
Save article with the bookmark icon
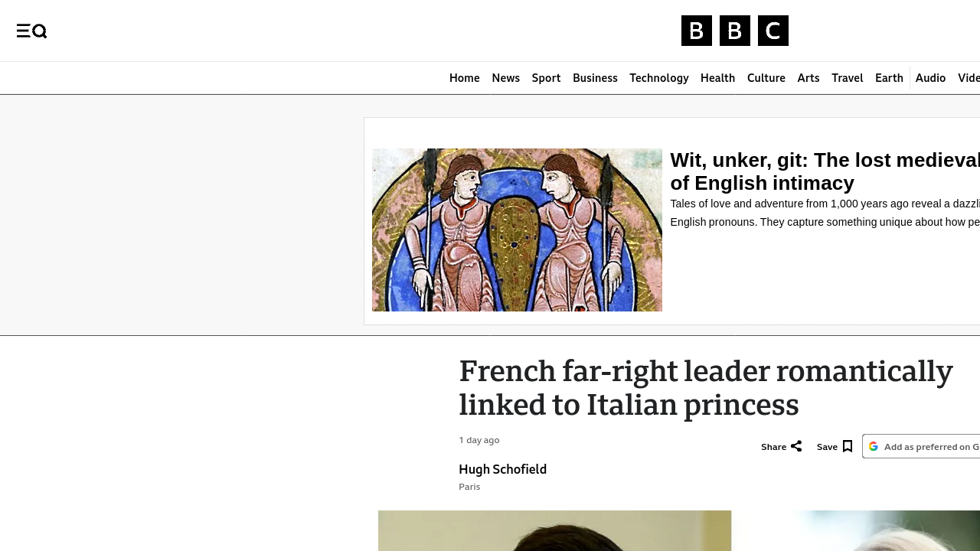click(x=847, y=446)
